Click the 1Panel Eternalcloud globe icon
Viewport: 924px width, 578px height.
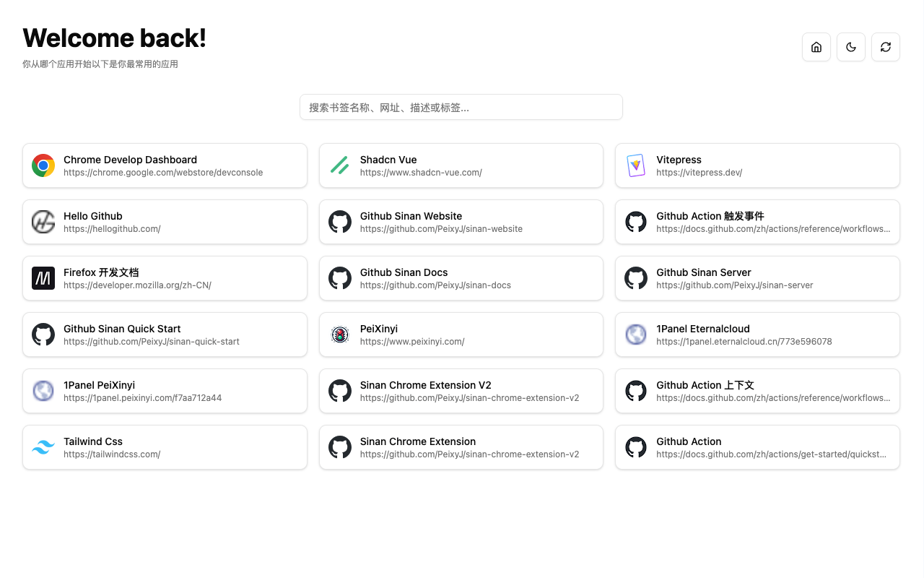636,335
